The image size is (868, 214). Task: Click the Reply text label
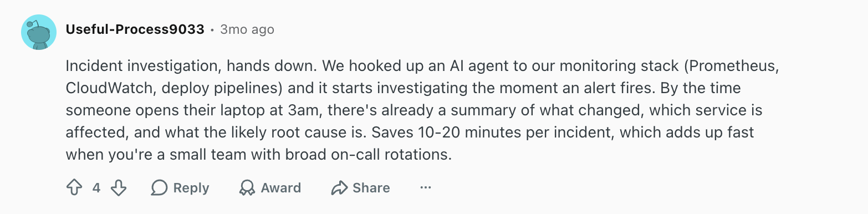tap(191, 188)
